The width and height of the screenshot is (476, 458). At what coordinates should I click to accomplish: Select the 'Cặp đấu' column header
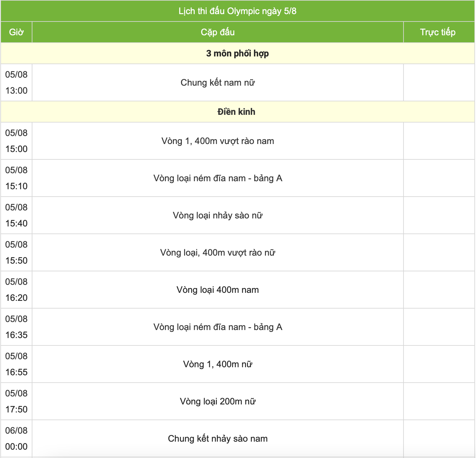(x=218, y=32)
